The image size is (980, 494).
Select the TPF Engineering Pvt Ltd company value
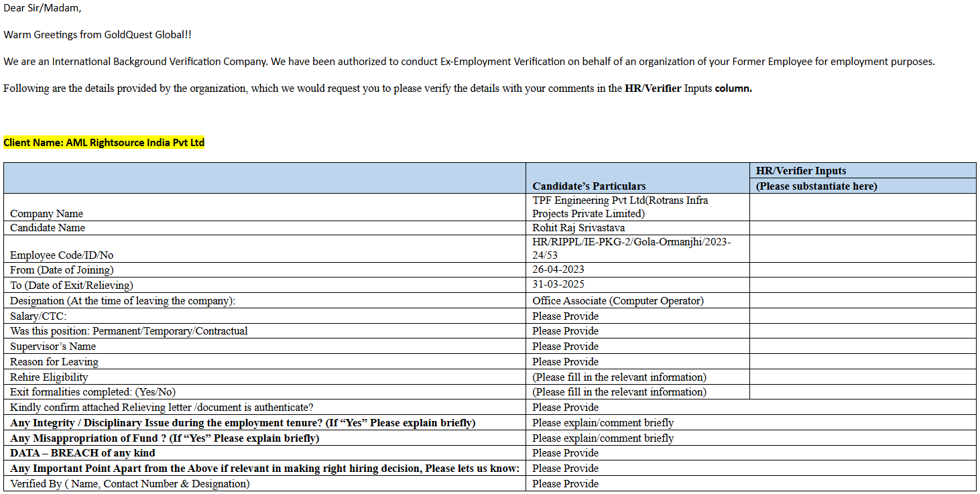[620, 207]
